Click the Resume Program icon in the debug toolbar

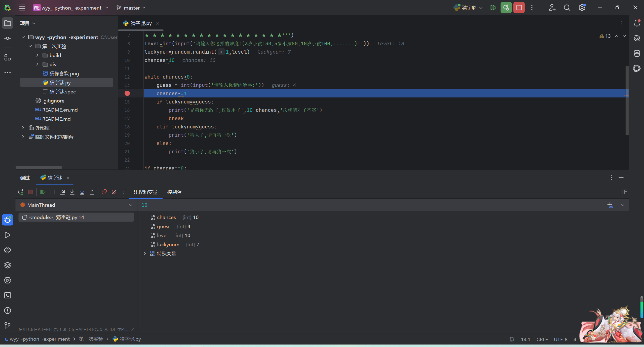(x=43, y=192)
